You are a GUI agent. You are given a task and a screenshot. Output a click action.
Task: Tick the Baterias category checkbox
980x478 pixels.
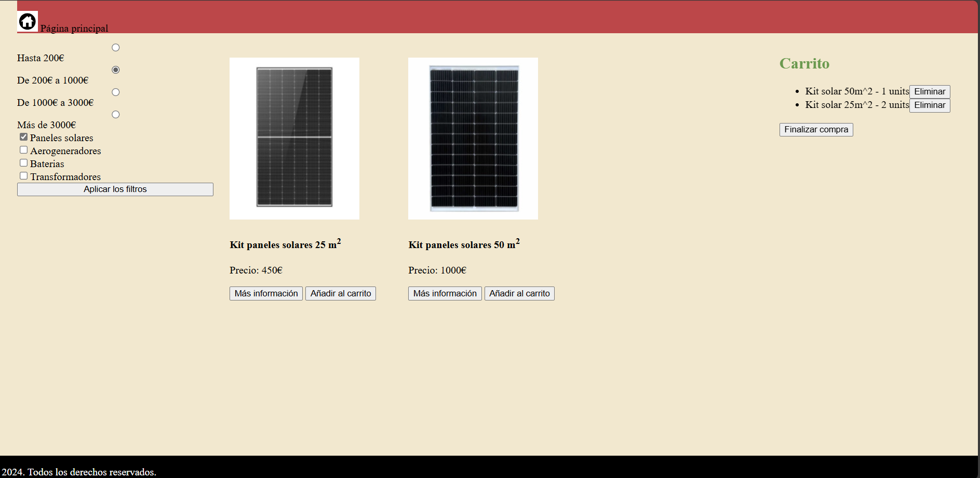click(24, 163)
